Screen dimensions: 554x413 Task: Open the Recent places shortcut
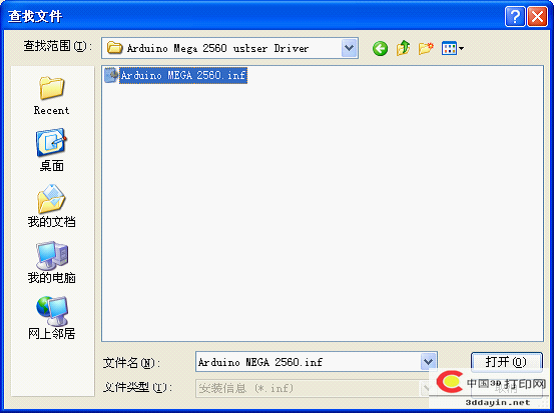[x=52, y=95]
